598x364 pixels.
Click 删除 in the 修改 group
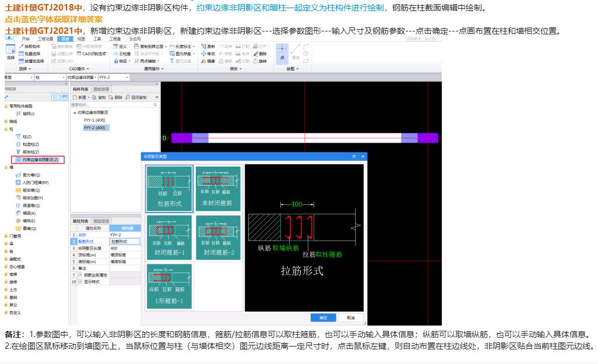tap(260, 54)
